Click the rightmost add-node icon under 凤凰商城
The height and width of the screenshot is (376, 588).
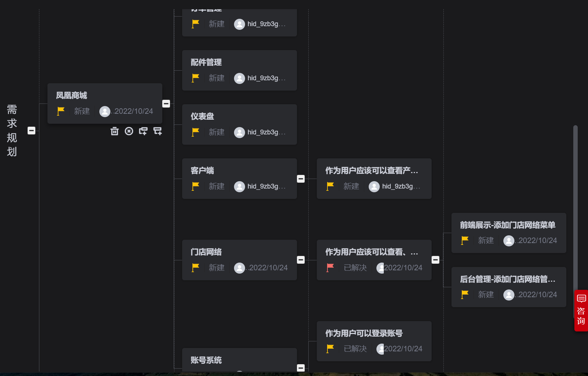pos(157,131)
